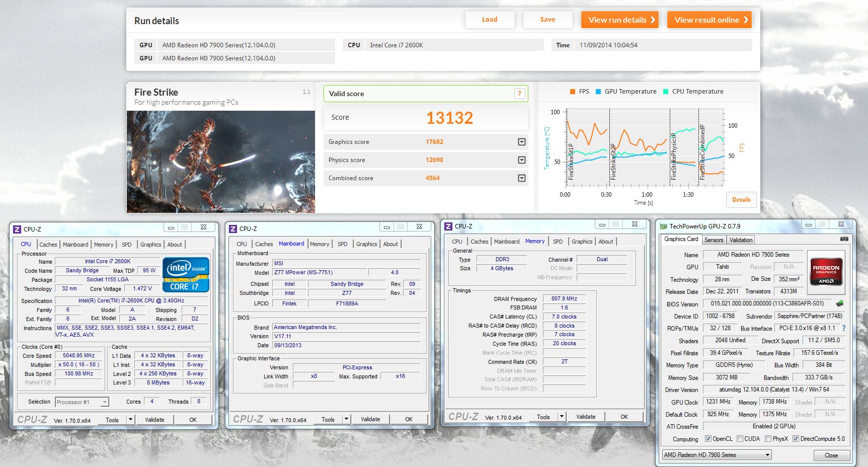
Task: Click arrow icon on View result online
Action: click(746, 20)
